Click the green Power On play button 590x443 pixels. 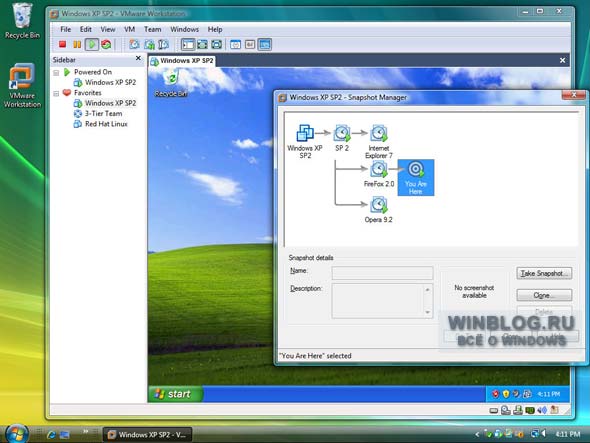coord(91,44)
